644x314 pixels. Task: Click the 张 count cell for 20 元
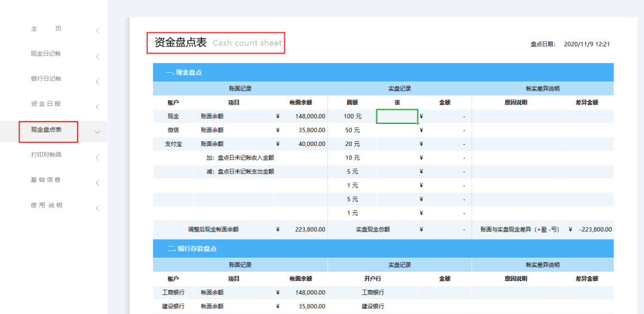pyautogui.click(x=397, y=144)
